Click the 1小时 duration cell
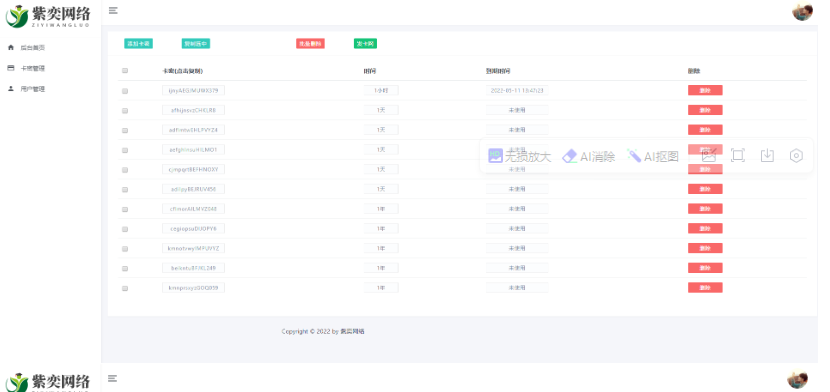Screen dimensions: 830x392 coord(381,90)
